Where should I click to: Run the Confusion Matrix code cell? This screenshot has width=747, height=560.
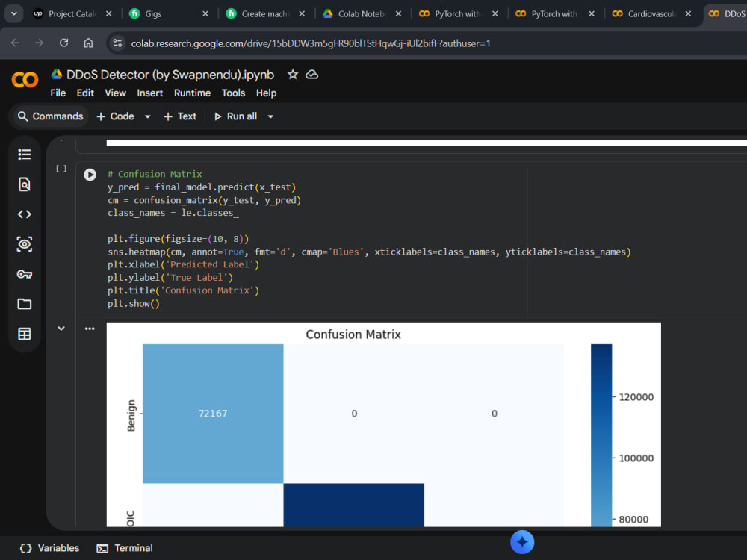[90, 175]
